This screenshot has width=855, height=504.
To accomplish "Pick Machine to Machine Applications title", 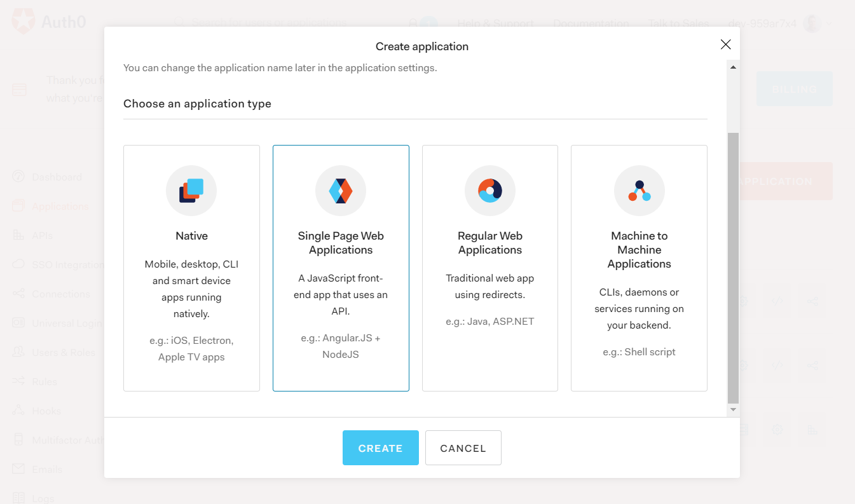I will pos(639,250).
